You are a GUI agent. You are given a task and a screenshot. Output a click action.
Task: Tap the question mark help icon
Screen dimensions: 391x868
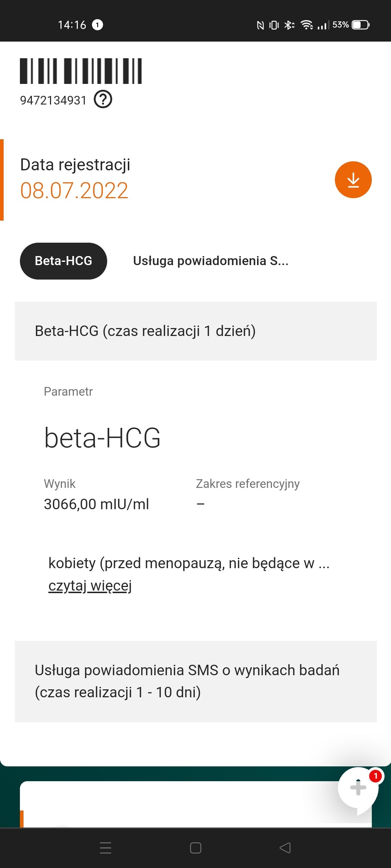pos(103,99)
